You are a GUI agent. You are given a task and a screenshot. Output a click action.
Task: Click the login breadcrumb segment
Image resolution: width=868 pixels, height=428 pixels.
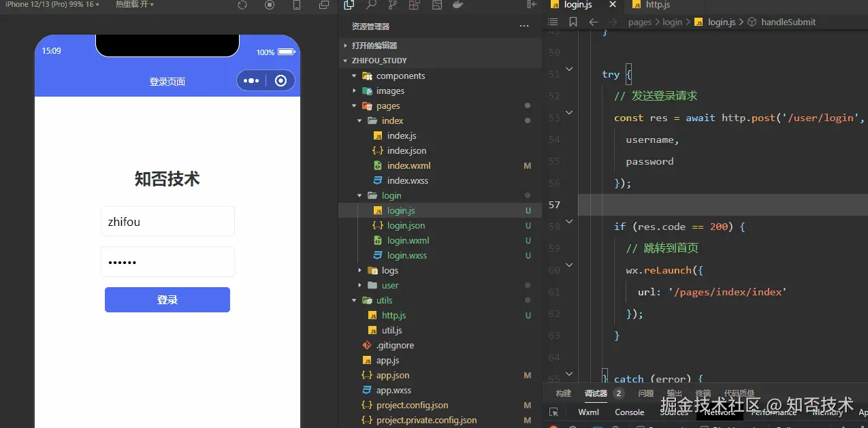tap(673, 22)
